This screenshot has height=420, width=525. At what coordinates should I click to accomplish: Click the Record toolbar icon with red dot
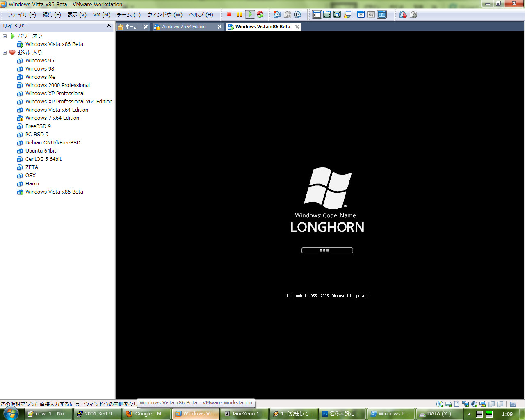click(x=403, y=14)
